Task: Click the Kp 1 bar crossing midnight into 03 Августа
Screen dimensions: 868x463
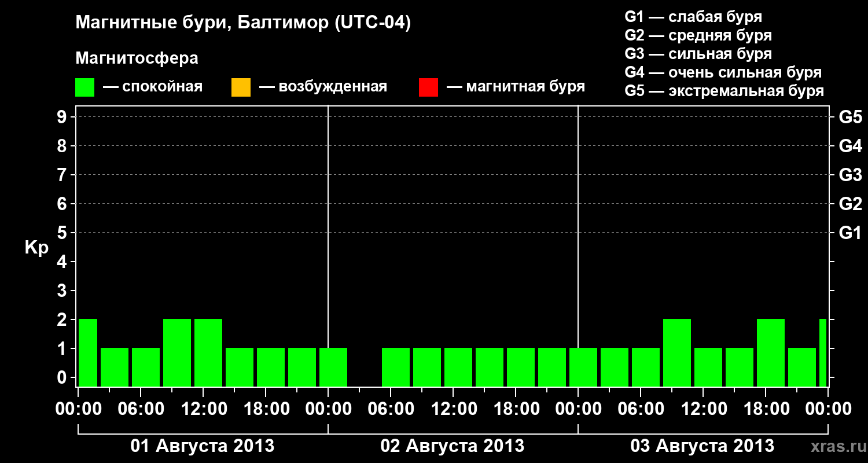Action: pyautogui.click(x=583, y=367)
